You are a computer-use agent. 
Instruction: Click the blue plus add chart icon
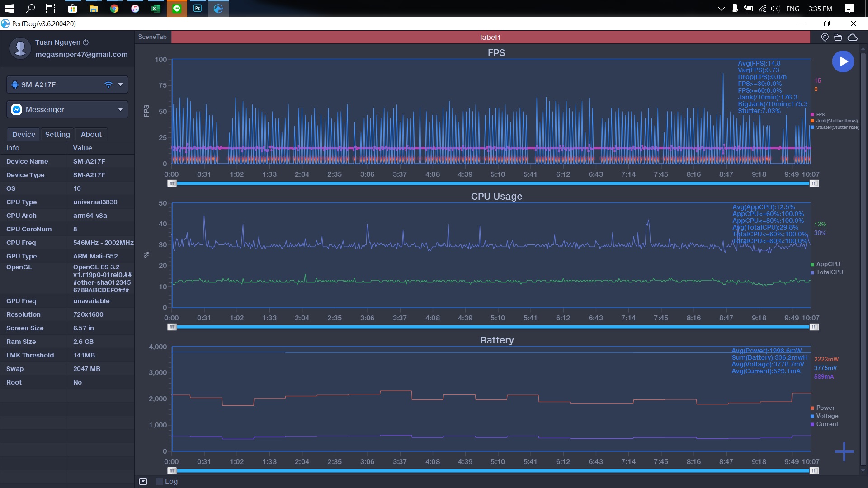click(x=844, y=451)
